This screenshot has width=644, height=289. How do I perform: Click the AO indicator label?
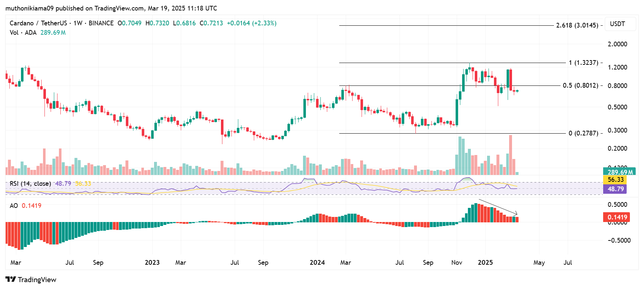tap(14, 206)
